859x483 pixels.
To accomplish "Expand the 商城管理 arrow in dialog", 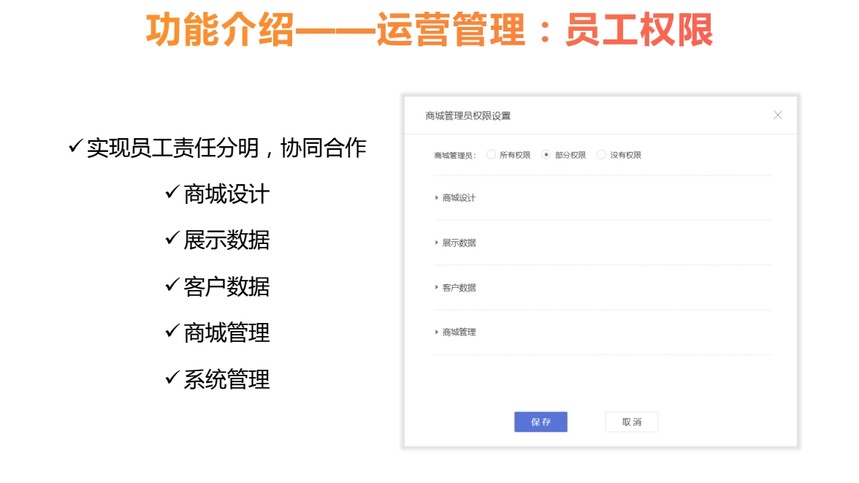I will tap(437, 332).
